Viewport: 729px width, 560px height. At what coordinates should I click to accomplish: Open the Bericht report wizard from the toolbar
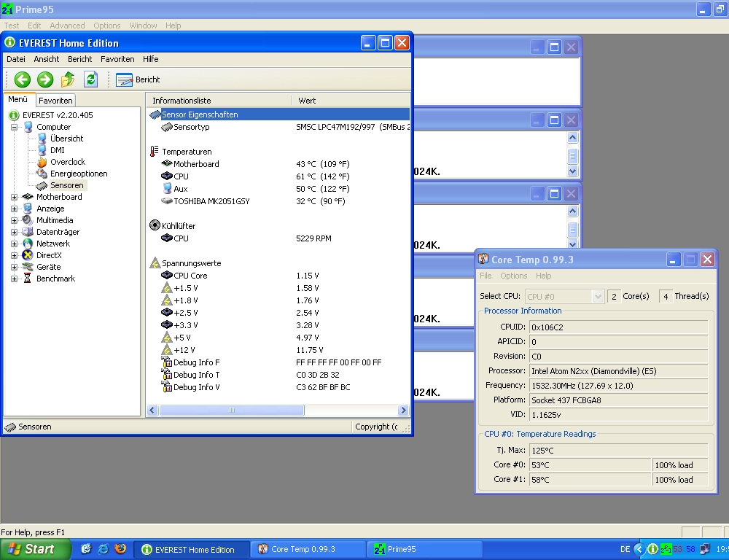click(138, 79)
